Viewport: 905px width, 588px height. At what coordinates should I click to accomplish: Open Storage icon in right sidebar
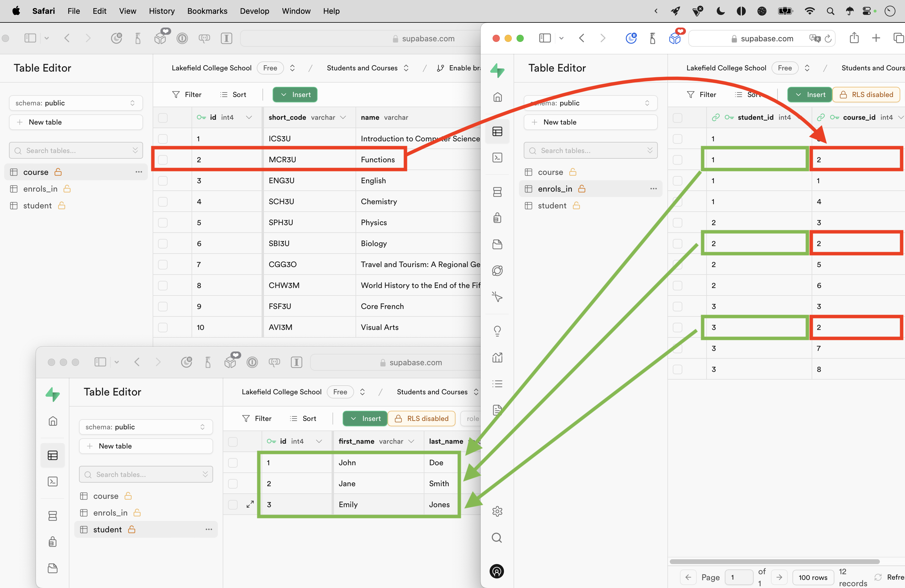point(497,244)
